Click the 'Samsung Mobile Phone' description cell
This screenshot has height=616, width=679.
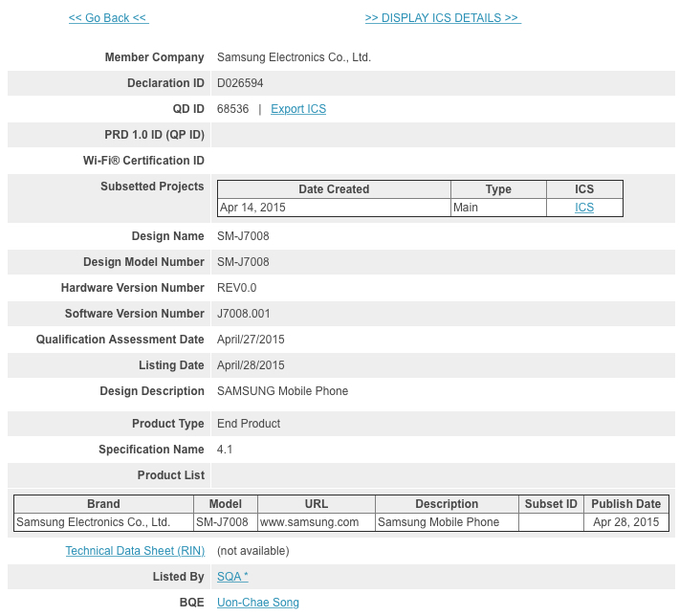[447, 522]
